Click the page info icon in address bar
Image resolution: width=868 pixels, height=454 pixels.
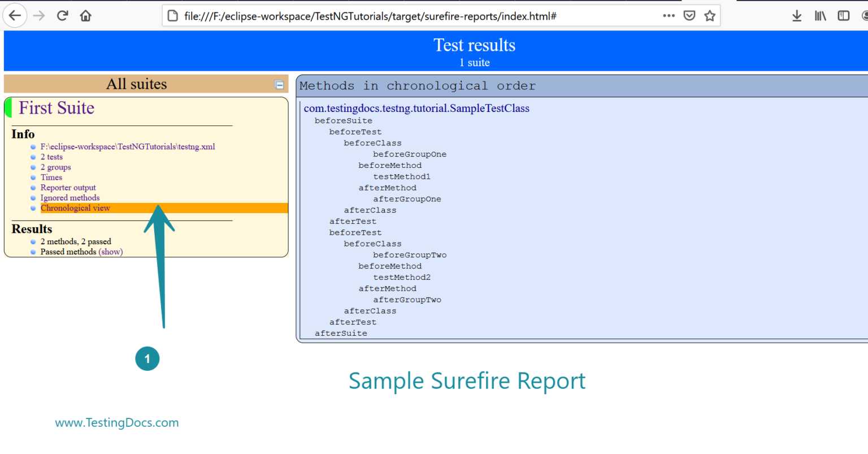point(173,16)
